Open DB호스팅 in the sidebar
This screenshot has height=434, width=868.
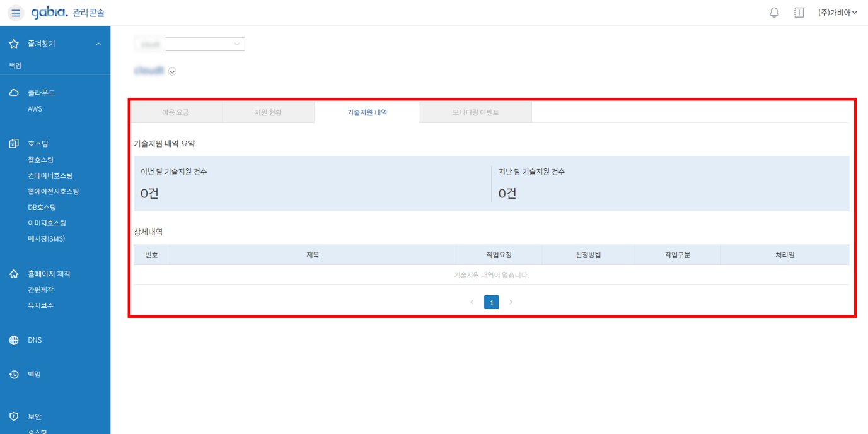click(42, 207)
